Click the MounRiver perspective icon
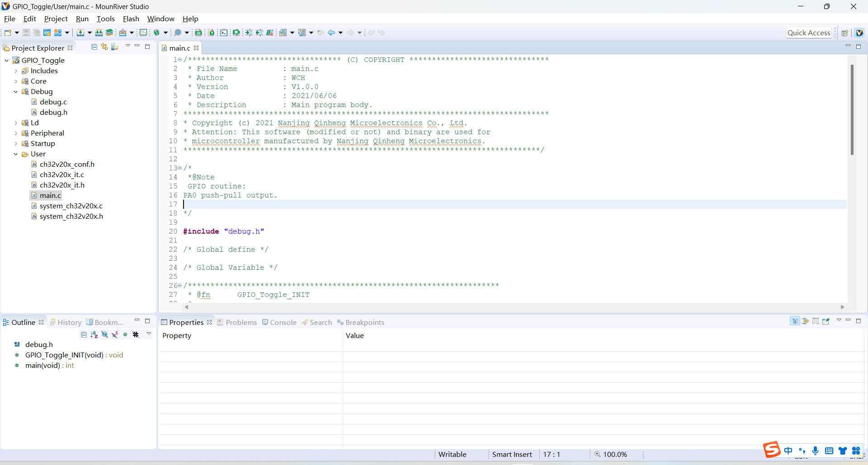The image size is (868, 465). [859, 33]
